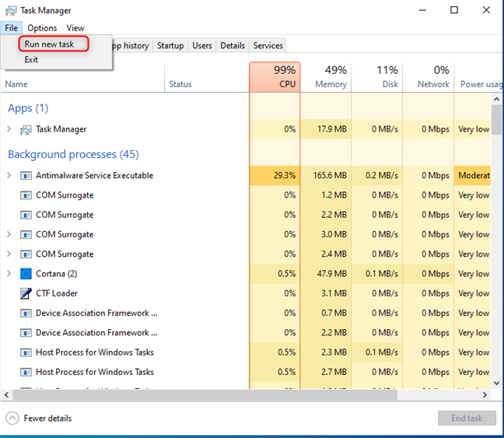Select the Background processes (45) heading

tap(73, 154)
